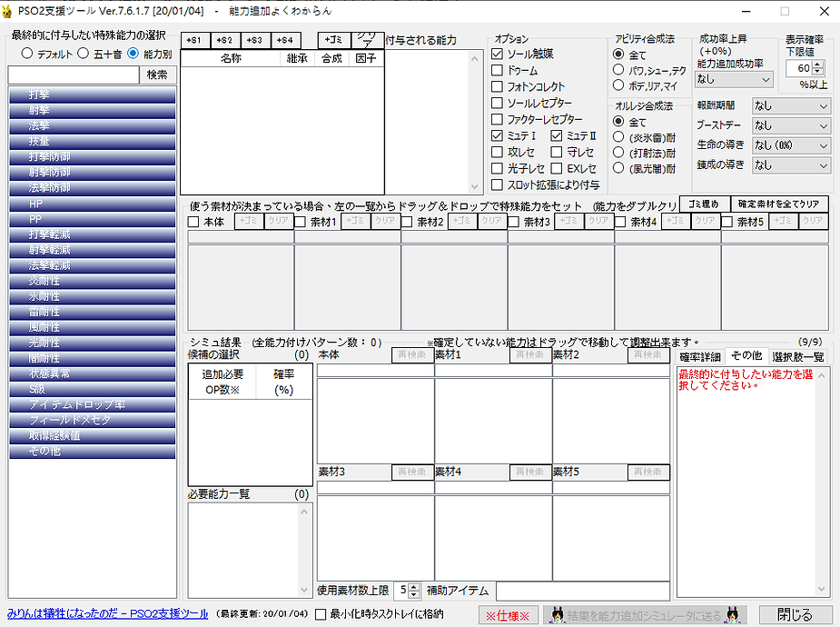Click the 補助アイテム field
The height and width of the screenshot is (627, 840).
pos(583,591)
